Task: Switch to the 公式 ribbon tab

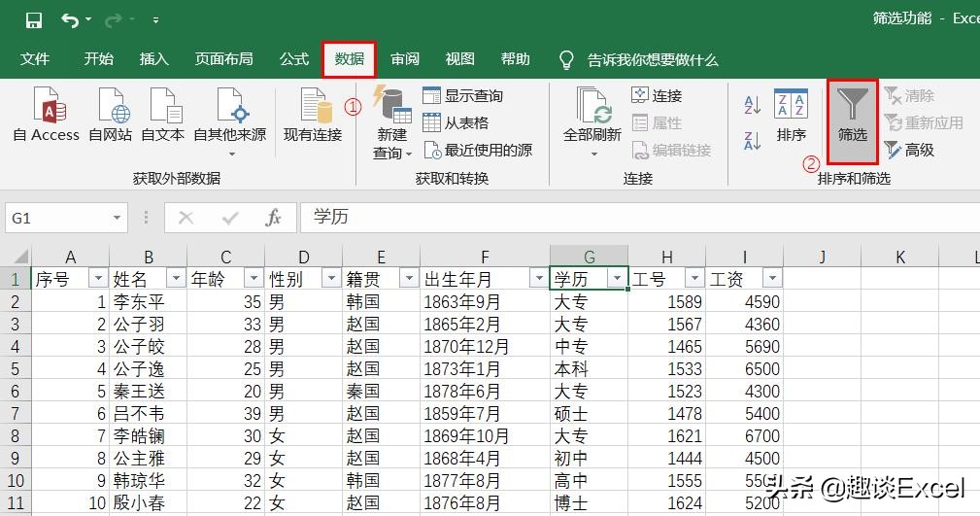Action: coord(294,59)
